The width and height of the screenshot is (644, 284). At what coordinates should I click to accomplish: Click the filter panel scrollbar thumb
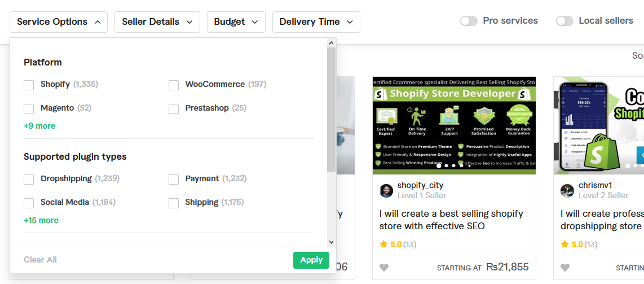coord(331,110)
